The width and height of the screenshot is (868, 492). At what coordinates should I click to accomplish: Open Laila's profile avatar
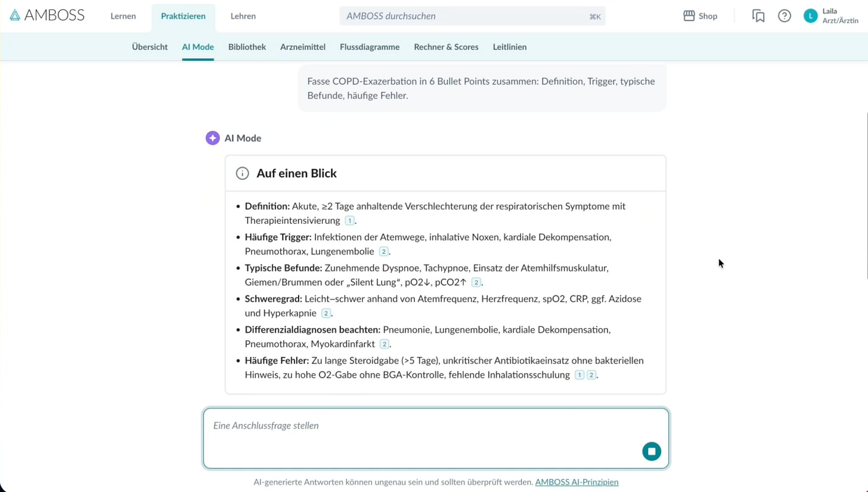(x=810, y=16)
